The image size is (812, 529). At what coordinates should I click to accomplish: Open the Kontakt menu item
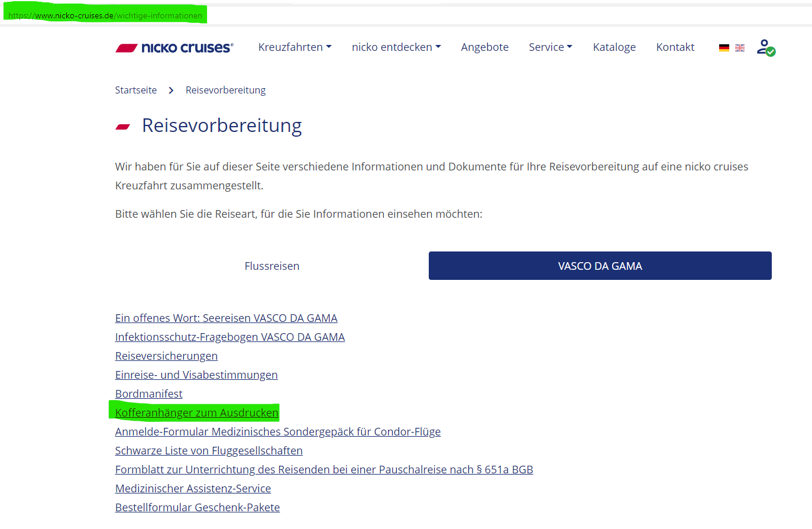[x=675, y=47]
